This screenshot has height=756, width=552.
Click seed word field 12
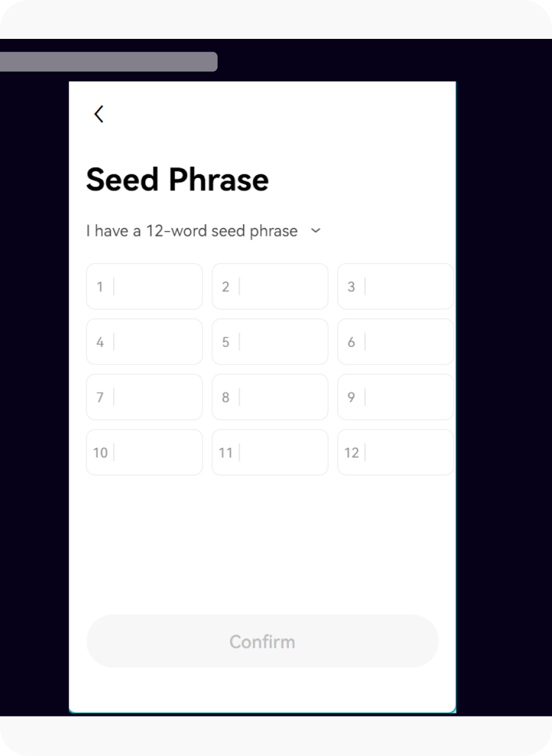point(395,452)
